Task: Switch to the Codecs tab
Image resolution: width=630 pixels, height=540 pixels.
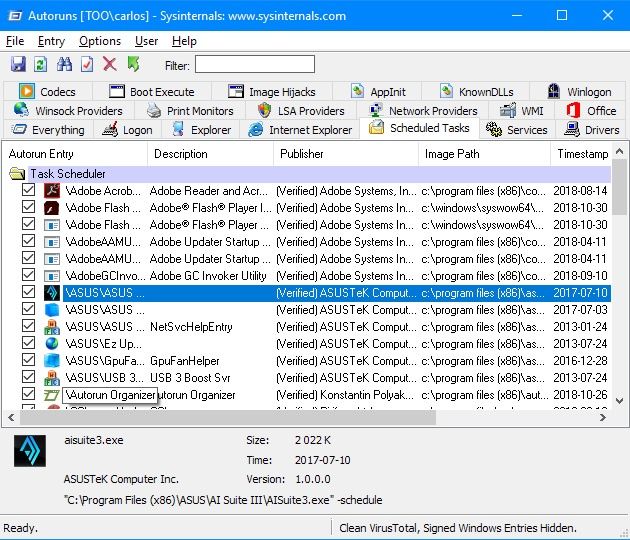Action: point(47,92)
